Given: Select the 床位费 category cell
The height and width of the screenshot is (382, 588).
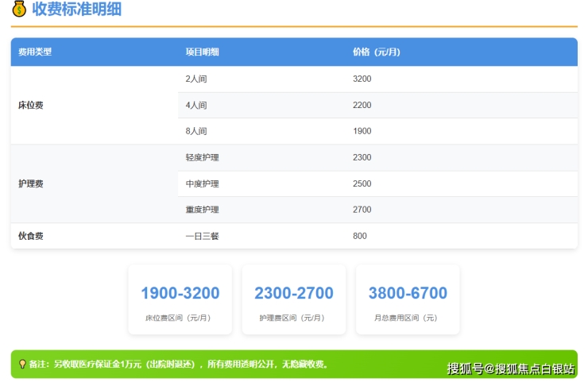Looking at the screenshot, I should (x=30, y=105).
